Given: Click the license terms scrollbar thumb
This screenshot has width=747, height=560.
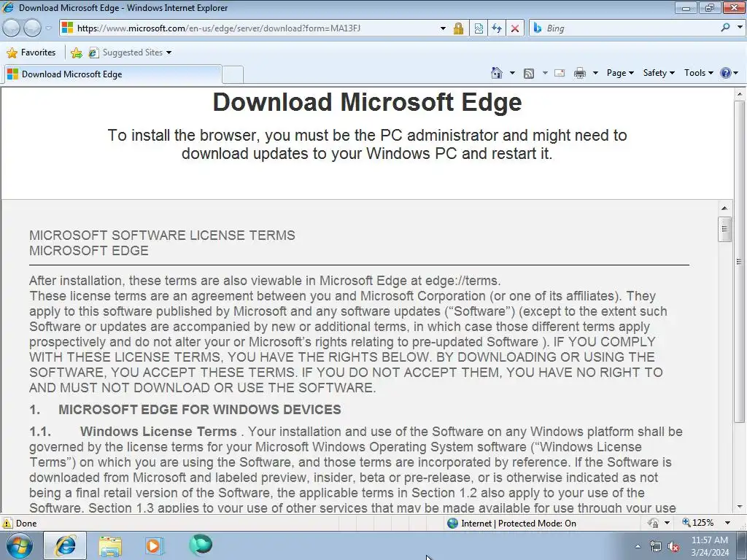Looking at the screenshot, I should (x=724, y=229).
